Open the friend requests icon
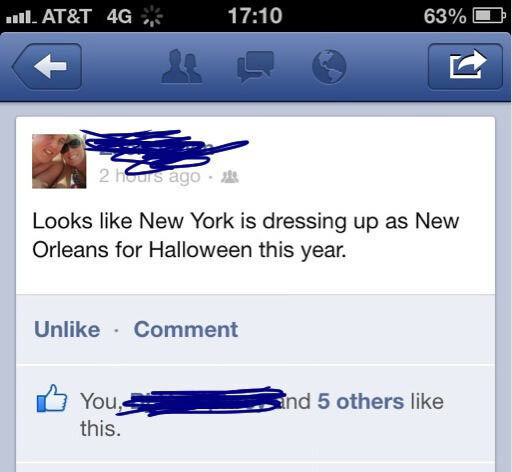Screen dimensions: 512x472 point(182,66)
